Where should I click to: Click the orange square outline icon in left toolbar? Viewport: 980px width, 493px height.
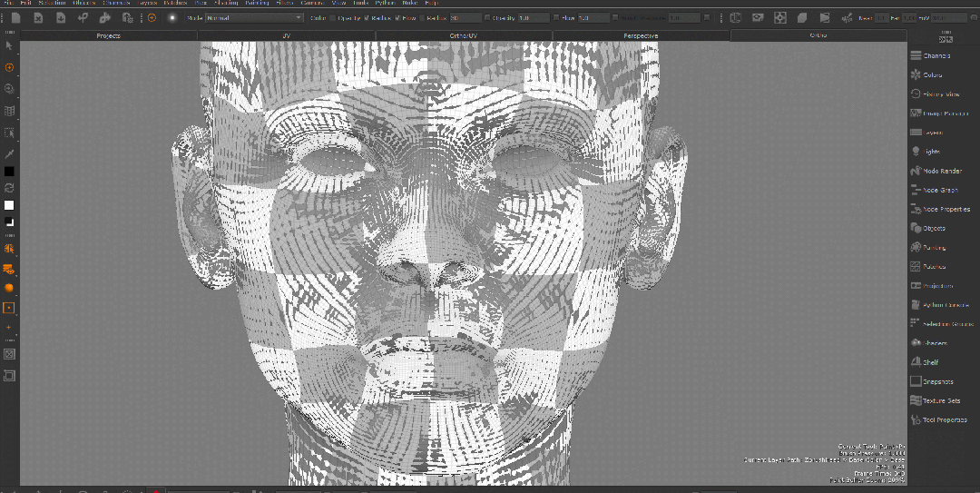pos(9,308)
